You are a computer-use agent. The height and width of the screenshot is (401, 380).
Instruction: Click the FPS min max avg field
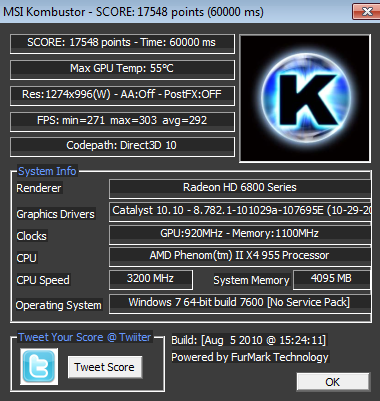coord(122,122)
